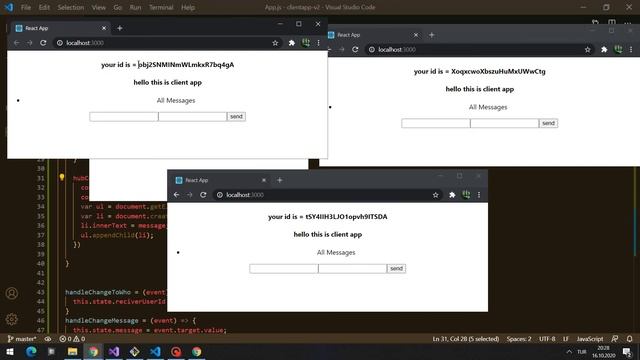Viewport: 640px width, 360px height.
Task: Bookmark page in right browser window
Action: click(587, 49)
